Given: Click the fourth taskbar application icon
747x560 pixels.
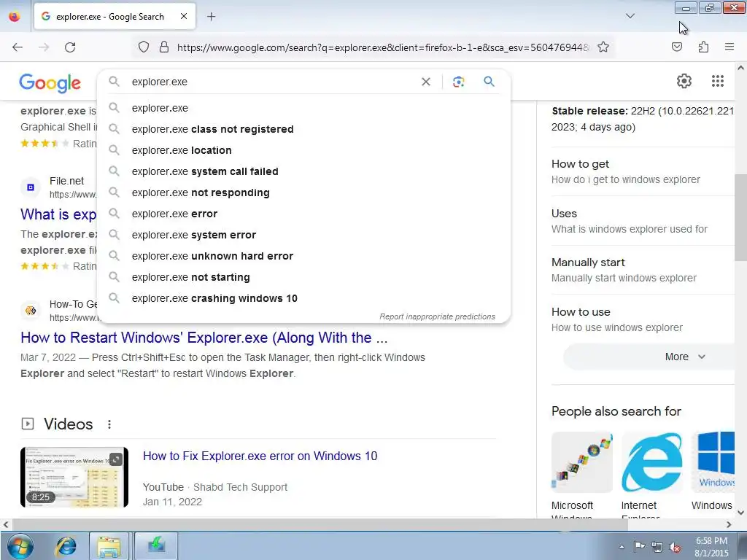Looking at the screenshot, I should [156, 545].
